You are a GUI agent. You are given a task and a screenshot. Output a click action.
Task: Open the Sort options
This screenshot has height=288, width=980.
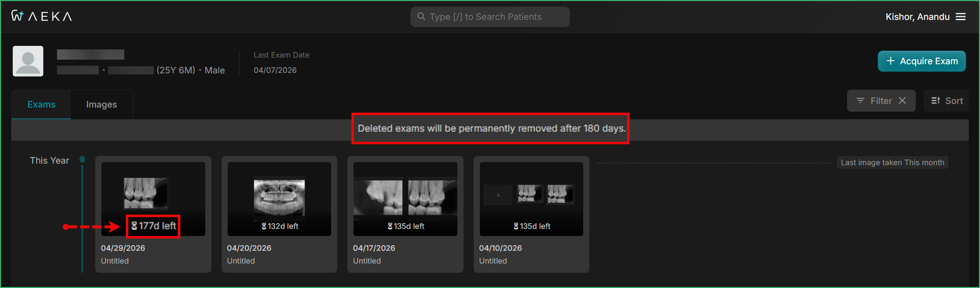(946, 100)
